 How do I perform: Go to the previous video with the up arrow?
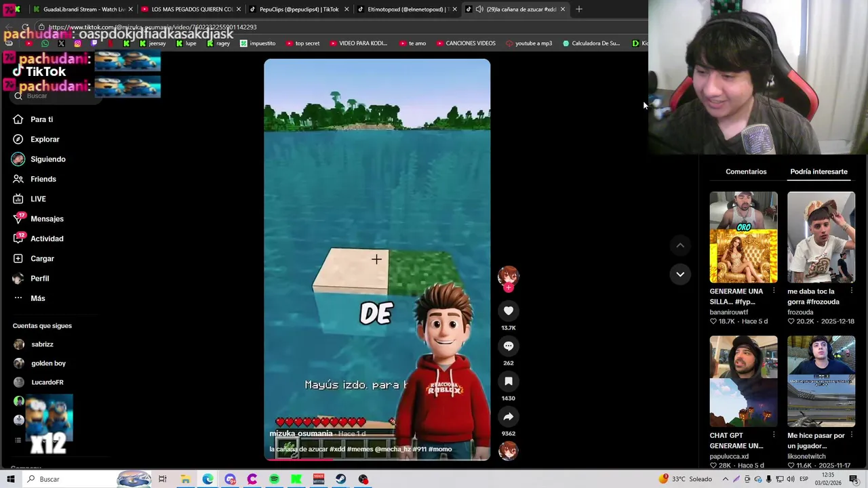click(679, 245)
